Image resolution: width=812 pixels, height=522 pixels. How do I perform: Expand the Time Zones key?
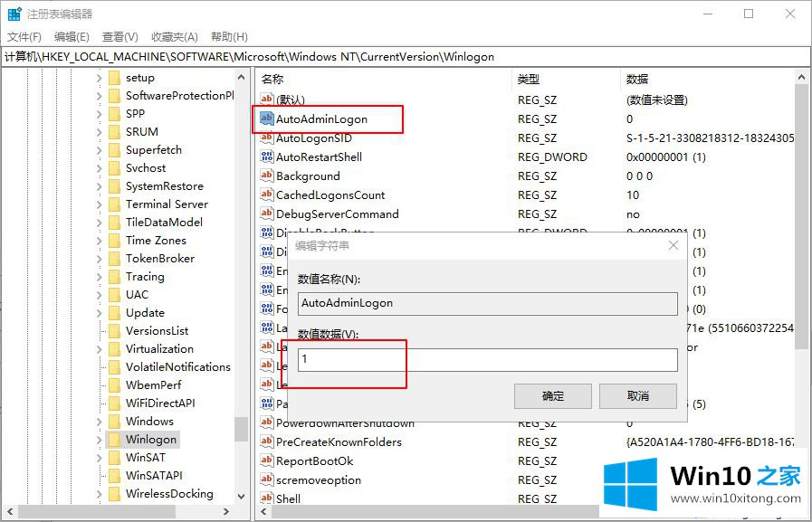pos(99,241)
